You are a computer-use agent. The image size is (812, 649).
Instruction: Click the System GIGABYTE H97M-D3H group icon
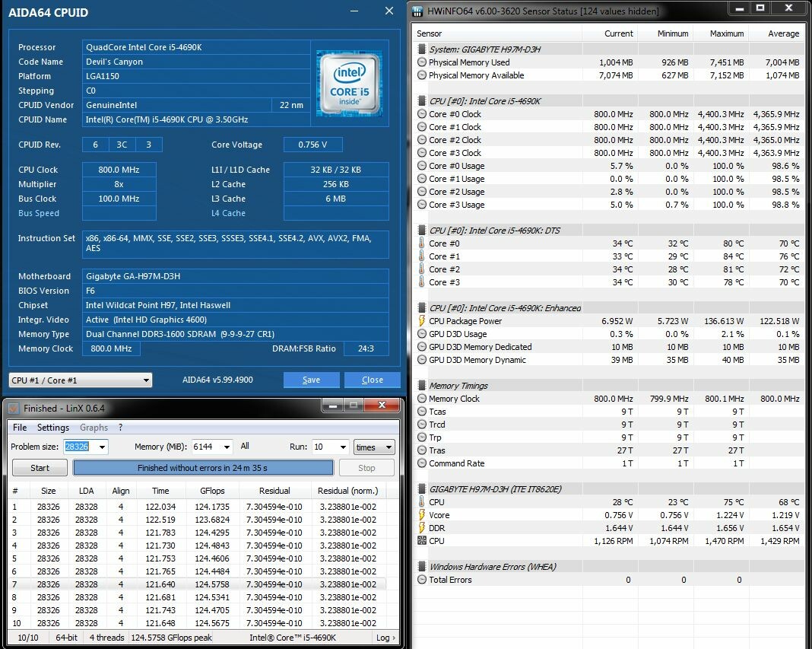pyautogui.click(x=421, y=49)
